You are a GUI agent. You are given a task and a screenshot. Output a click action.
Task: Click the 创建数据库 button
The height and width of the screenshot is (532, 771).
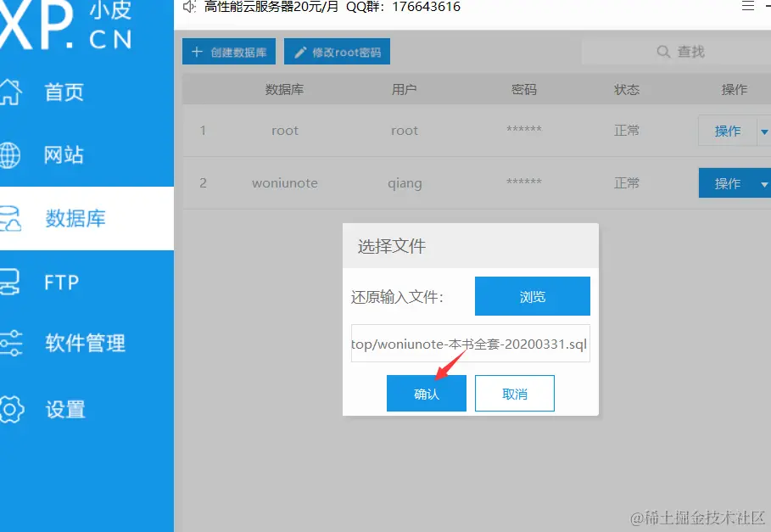[x=229, y=52]
